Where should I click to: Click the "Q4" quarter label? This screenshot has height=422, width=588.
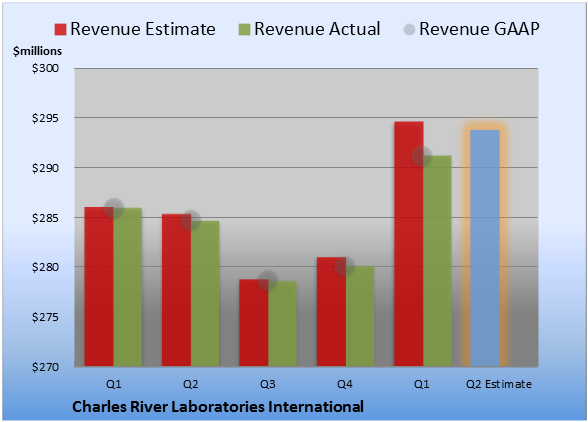(345, 384)
